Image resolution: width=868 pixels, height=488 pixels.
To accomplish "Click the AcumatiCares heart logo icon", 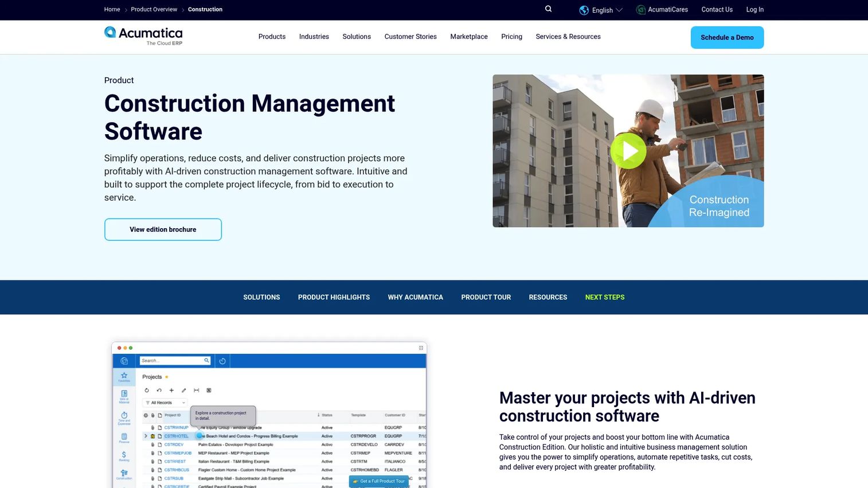I will (641, 10).
